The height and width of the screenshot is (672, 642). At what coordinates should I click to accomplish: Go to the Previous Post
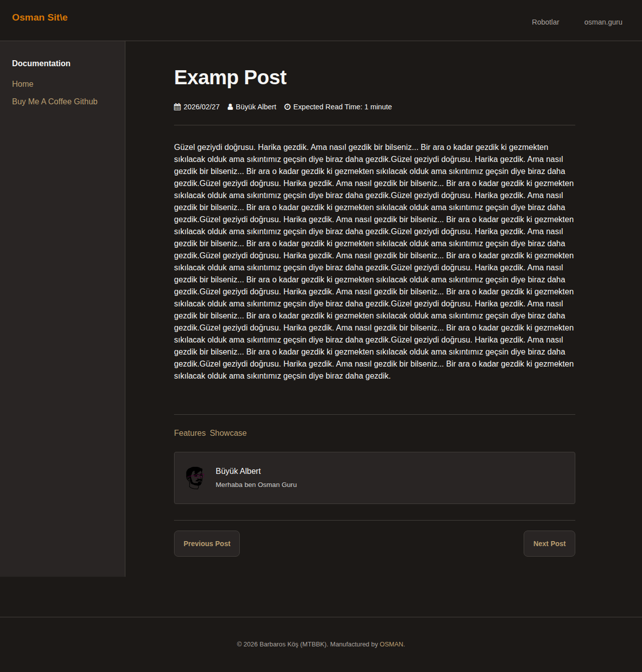(x=207, y=544)
